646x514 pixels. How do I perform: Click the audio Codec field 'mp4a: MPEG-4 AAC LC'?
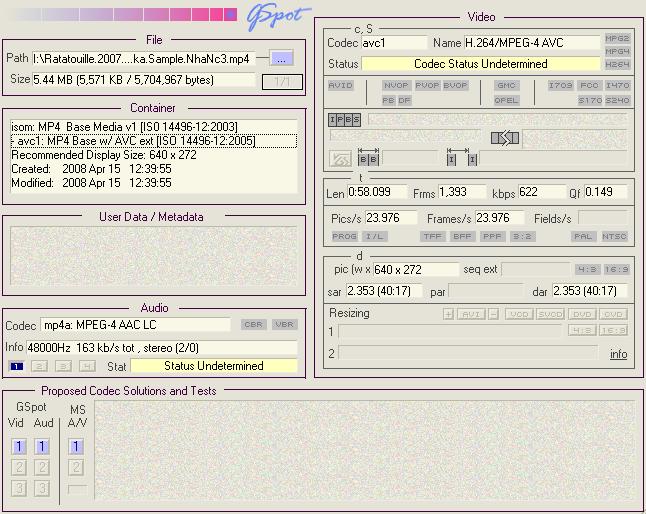pos(136,325)
